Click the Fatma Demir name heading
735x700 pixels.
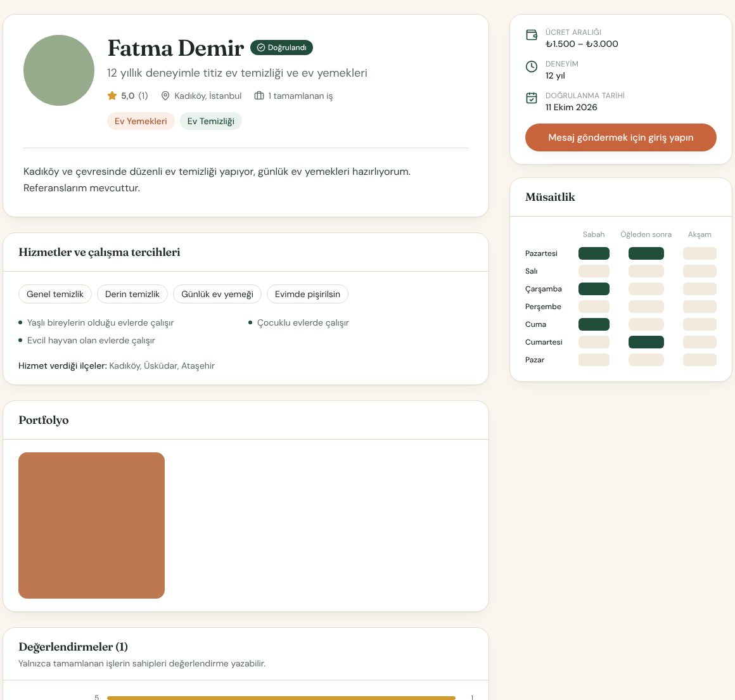coord(176,48)
